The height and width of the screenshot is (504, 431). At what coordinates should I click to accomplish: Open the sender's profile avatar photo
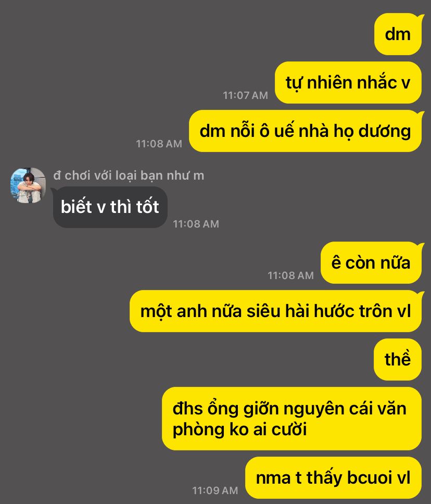pyautogui.click(x=28, y=185)
